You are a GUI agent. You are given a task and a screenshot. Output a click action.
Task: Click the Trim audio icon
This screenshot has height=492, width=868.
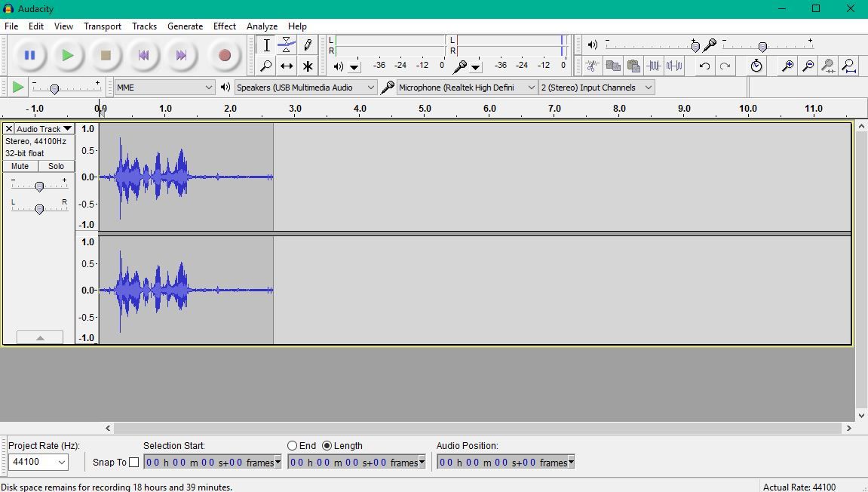[x=653, y=66]
